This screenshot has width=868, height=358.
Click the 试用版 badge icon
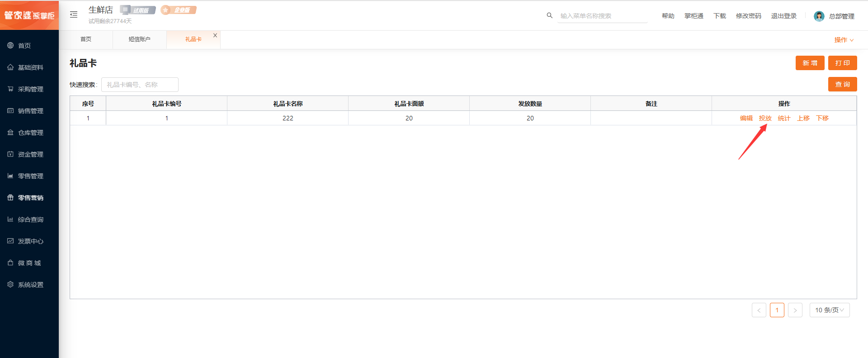click(x=138, y=10)
